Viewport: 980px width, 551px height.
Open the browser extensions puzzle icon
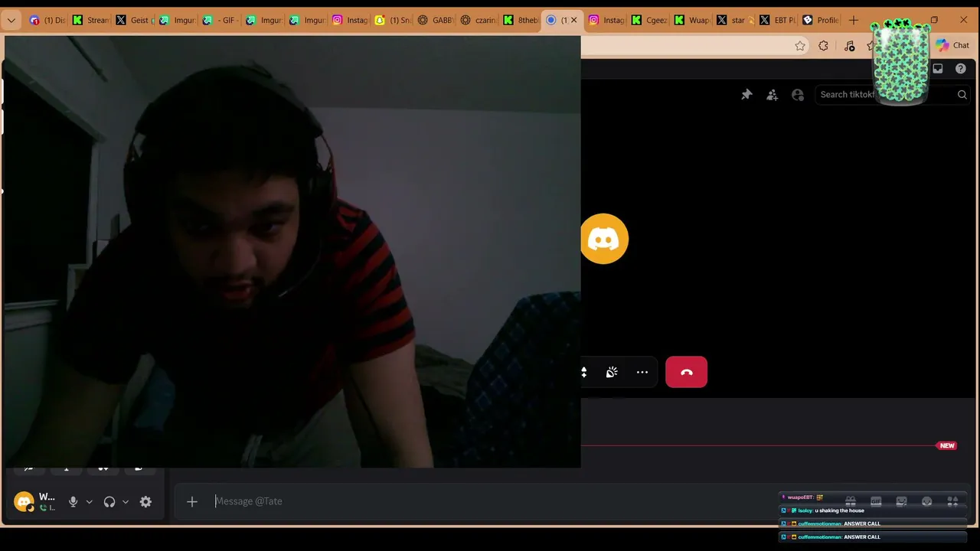coord(823,46)
